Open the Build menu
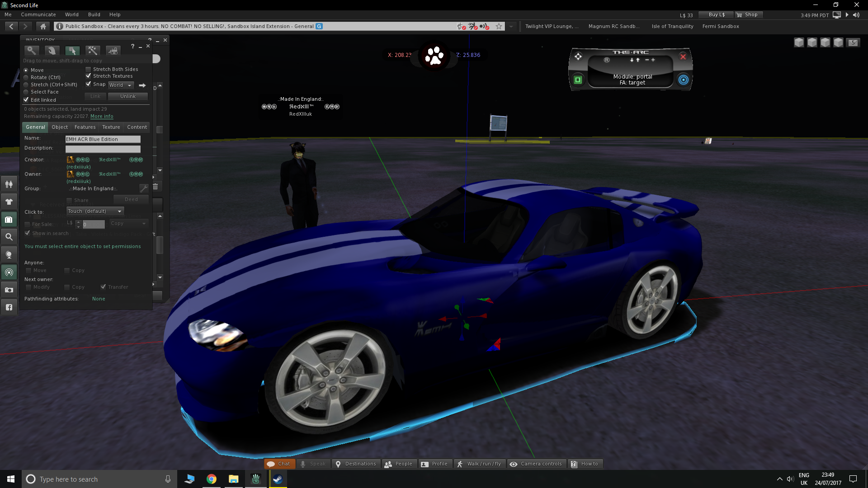Viewport: 868px width, 488px height. tap(94, 14)
